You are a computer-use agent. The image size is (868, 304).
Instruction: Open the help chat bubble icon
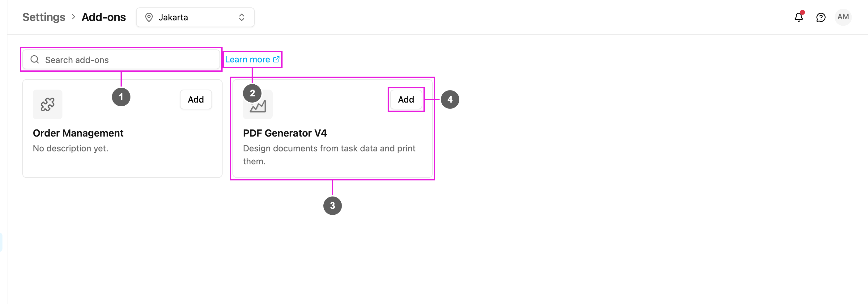pyautogui.click(x=821, y=17)
